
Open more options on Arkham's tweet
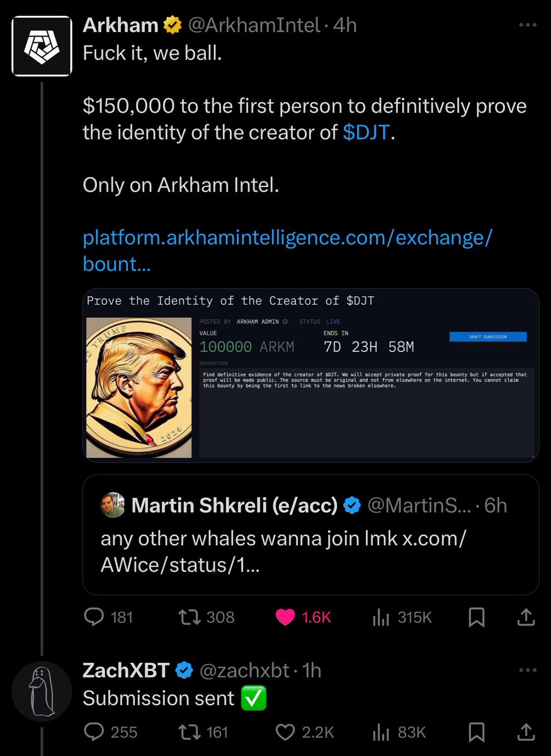tap(526, 25)
